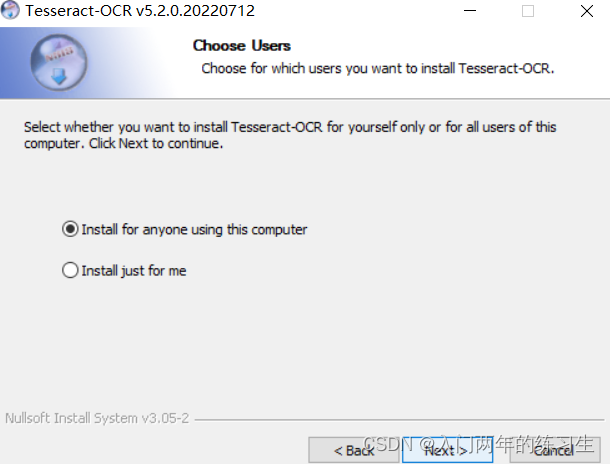Click the "Choose Users" bold heading
610x464 pixels.
point(242,46)
